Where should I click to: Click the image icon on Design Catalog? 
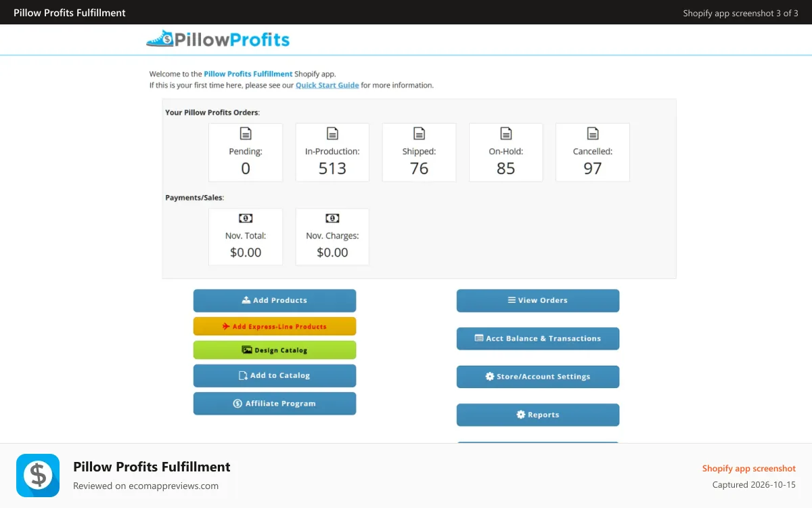point(247,350)
